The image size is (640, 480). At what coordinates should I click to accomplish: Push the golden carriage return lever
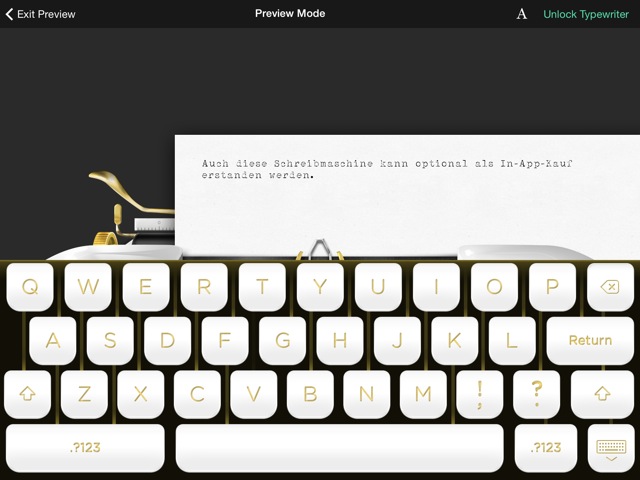[112, 184]
